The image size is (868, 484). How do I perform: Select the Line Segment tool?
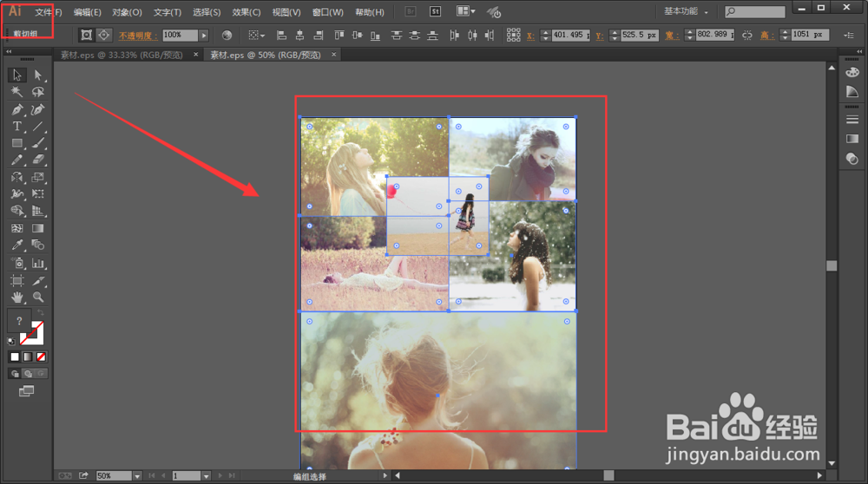click(x=37, y=126)
